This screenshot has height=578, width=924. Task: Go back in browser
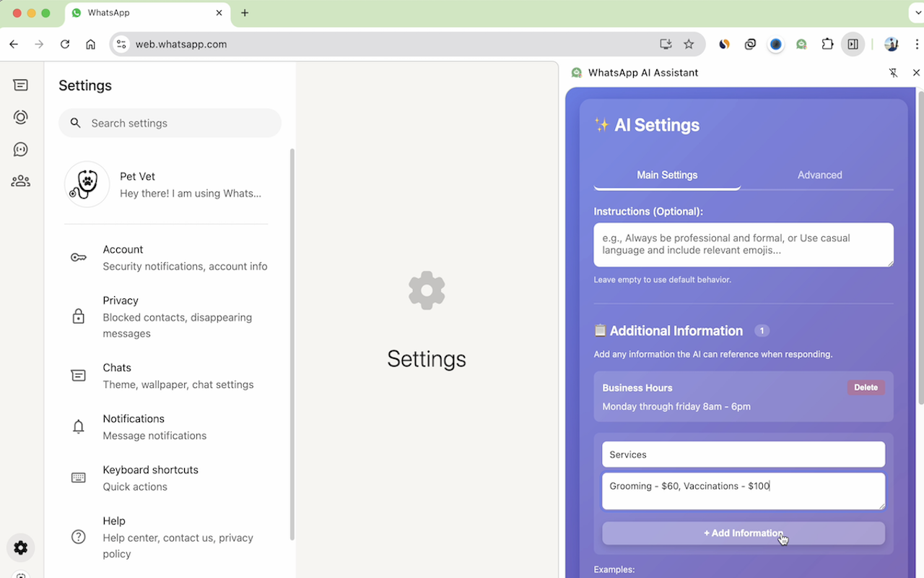point(14,44)
